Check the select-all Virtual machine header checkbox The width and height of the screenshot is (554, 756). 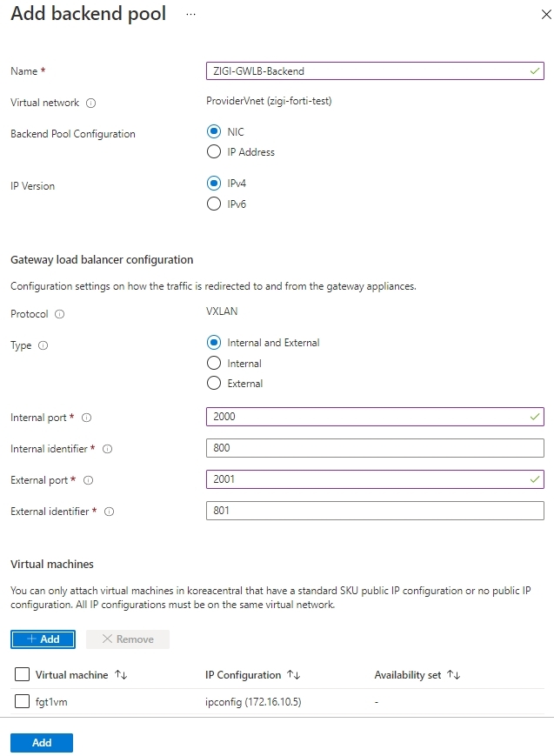click(x=23, y=674)
